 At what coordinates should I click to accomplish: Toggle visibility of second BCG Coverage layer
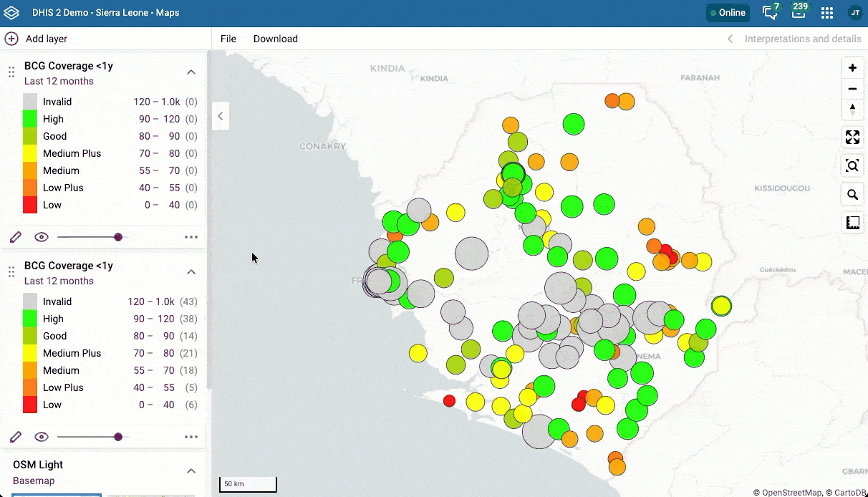[x=42, y=437]
